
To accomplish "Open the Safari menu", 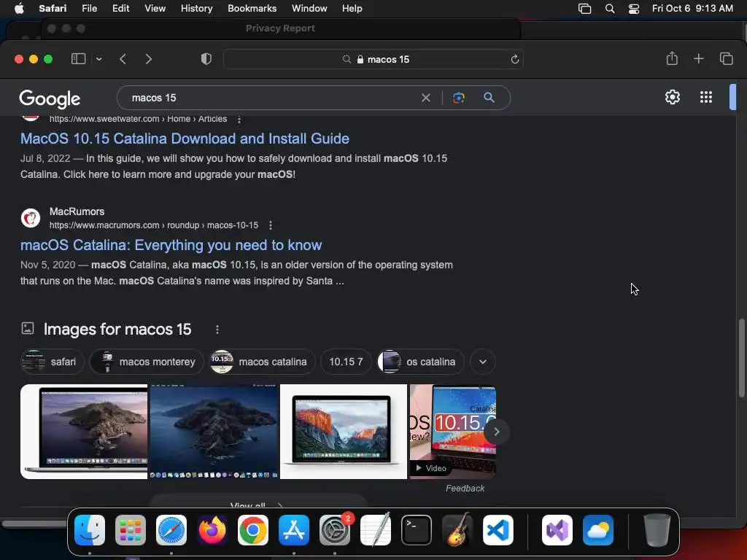I will [x=53, y=9].
